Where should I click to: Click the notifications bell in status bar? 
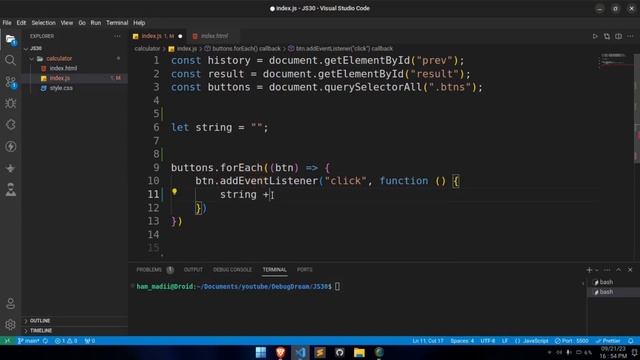click(x=631, y=341)
